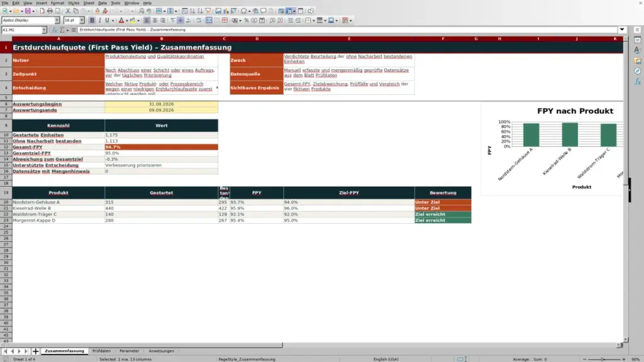Screen dimensions: 644x362
Task: Go to next sheet arrow button
Action: coord(19,351)
